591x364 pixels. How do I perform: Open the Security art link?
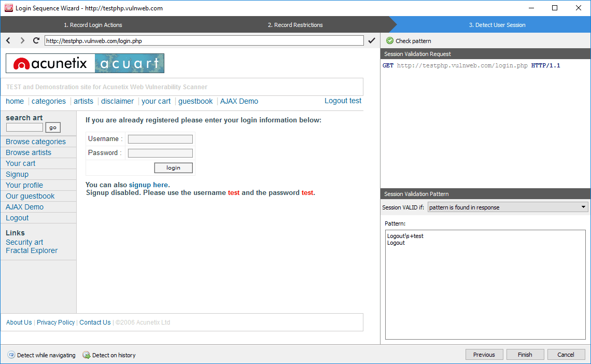click(24, 242)
